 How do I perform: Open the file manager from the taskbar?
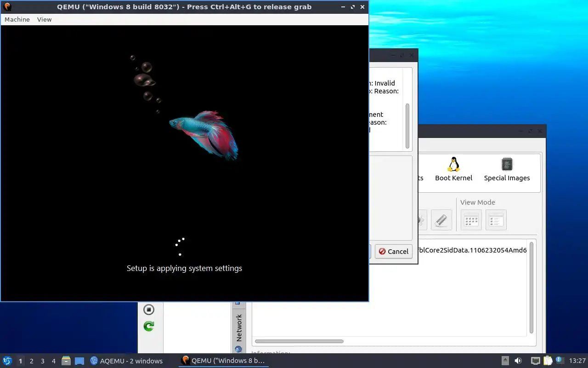tap(66, 361)
